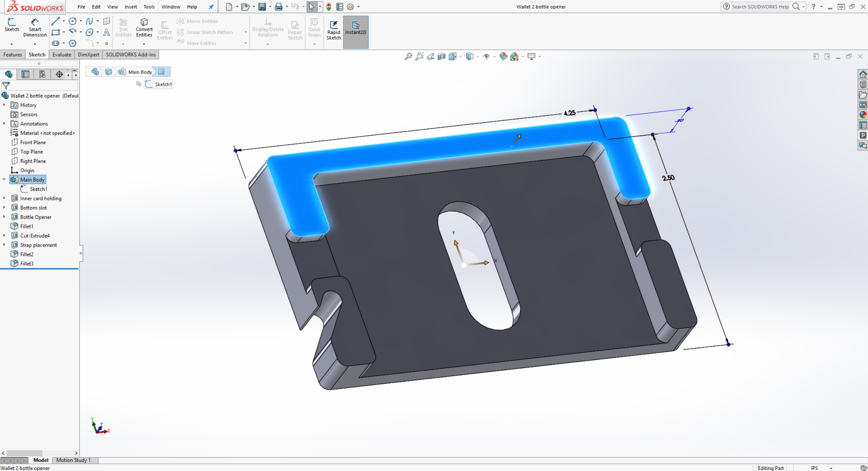Expand the Inner card holding feature
Image resolution: width=868 pixels, height=471 pixels.
(x=4, y=198)
